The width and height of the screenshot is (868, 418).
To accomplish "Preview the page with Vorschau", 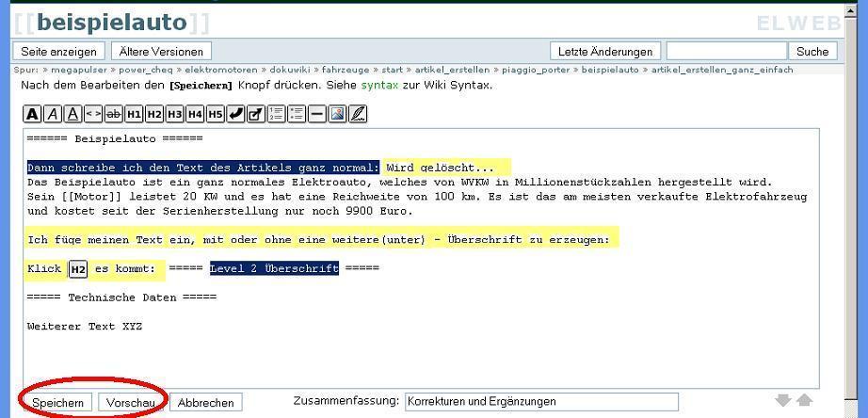I will (x=130, y=402).
